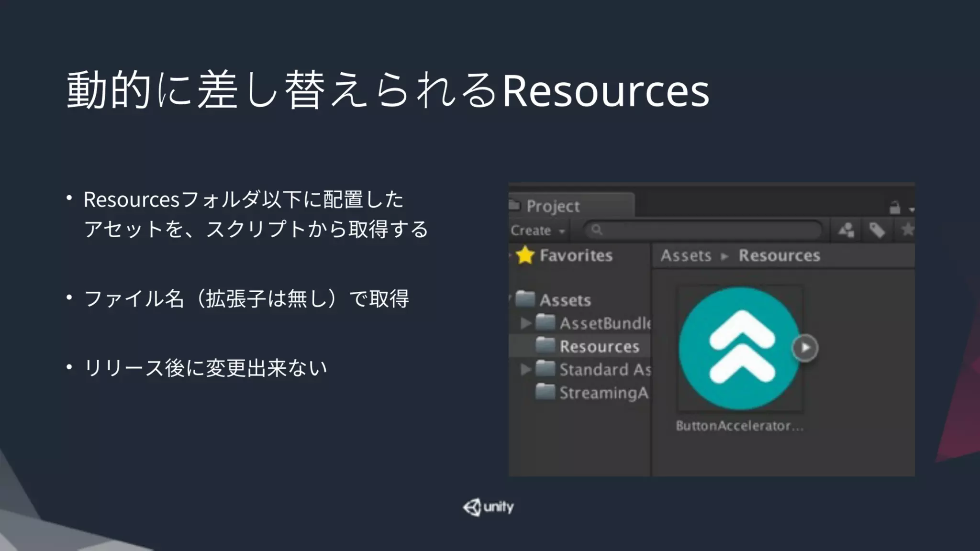
Task: Click the Resources folder icon in tree
Action: pos(545,345)
